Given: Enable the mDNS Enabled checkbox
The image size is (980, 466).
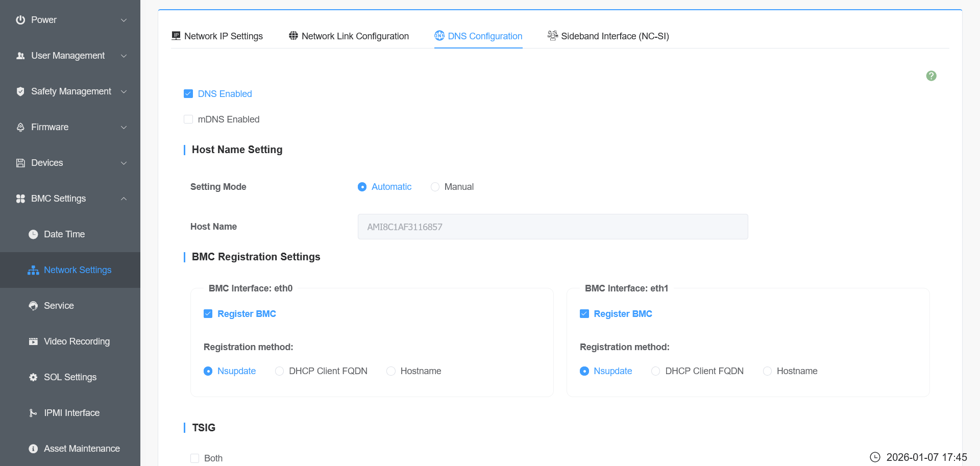Looking at the screenshot, I should click(188, 119).
